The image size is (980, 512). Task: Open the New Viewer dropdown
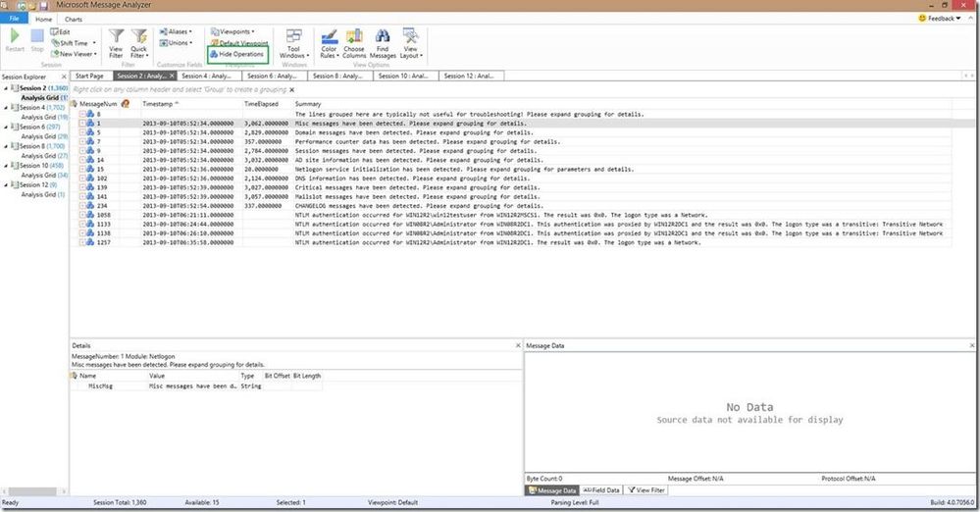(74, 54)
